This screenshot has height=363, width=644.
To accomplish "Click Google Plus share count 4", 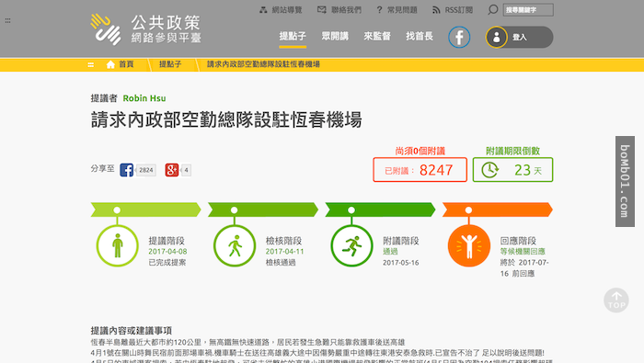I will click(186, 170).
